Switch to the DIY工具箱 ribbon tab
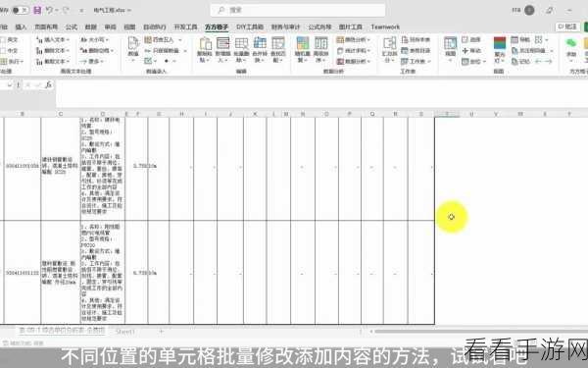Image resolution: width=588 pixels, height=368 pixels. pyautogui.click(x=250, y=27)
